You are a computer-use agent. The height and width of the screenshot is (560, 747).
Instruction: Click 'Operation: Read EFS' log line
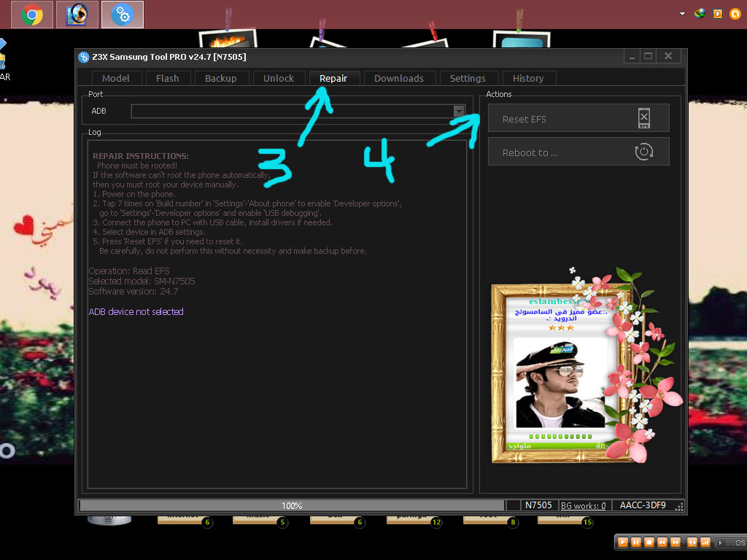click(x=129, y=271)
